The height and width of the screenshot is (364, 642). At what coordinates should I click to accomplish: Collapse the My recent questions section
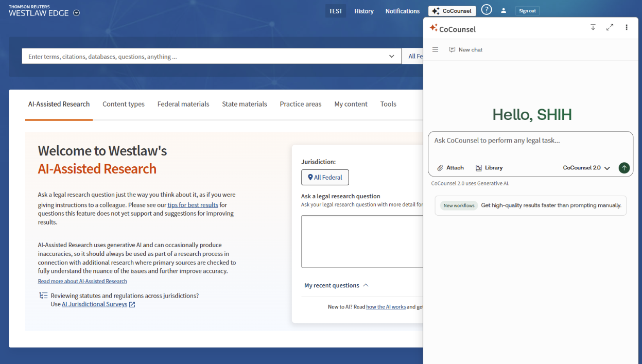click(x=366, y=285)
